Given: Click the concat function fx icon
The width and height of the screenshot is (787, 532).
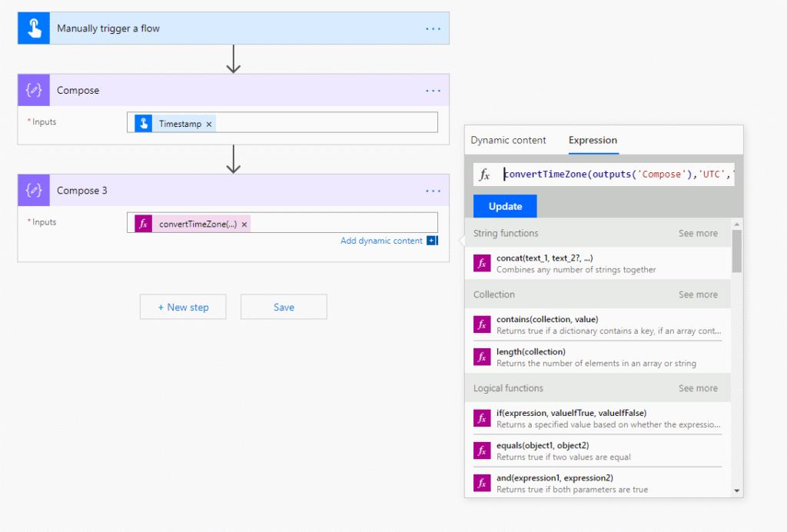Looking at the screenshot, I should [x=482, y=263].
